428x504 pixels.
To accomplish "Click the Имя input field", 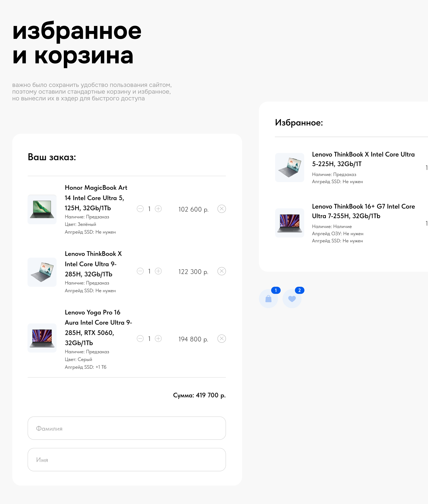I will point(127,459).
